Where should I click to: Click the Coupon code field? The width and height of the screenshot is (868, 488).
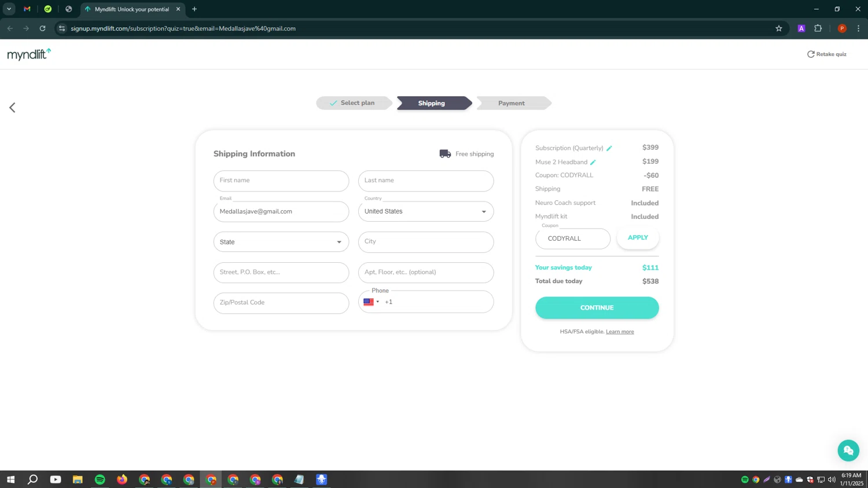coord(573,239)
